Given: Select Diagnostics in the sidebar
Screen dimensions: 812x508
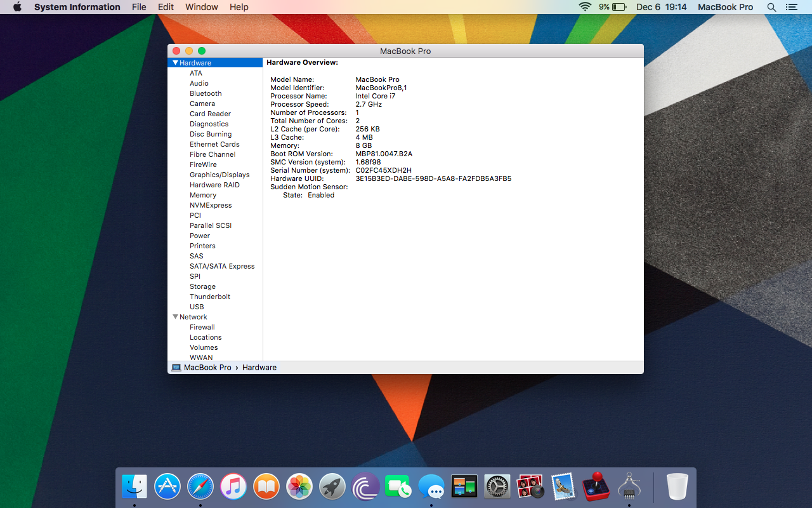Looking at the screenshot, I should coord(209,124).
